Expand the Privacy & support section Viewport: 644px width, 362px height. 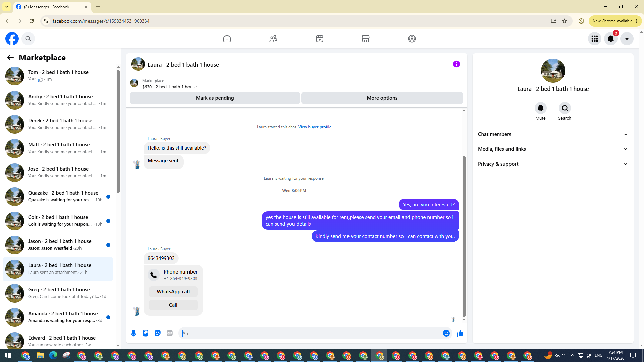point(552,164)
